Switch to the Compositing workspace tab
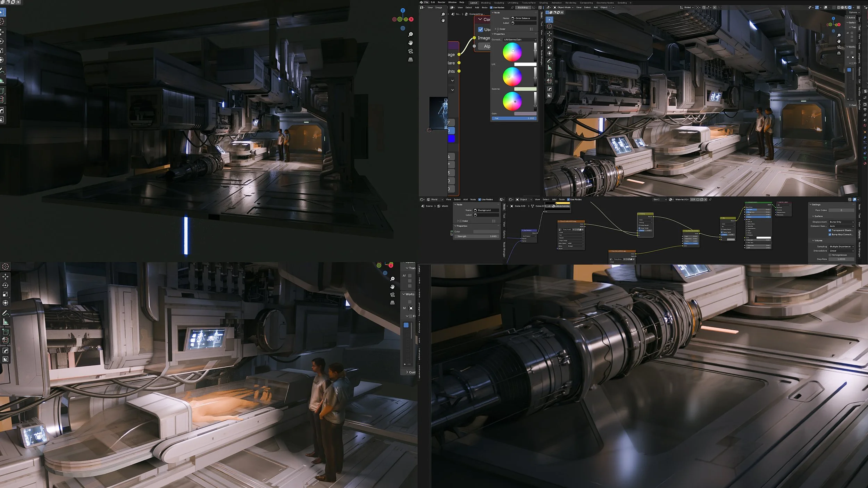868x488 pixels. coord(586,3)
